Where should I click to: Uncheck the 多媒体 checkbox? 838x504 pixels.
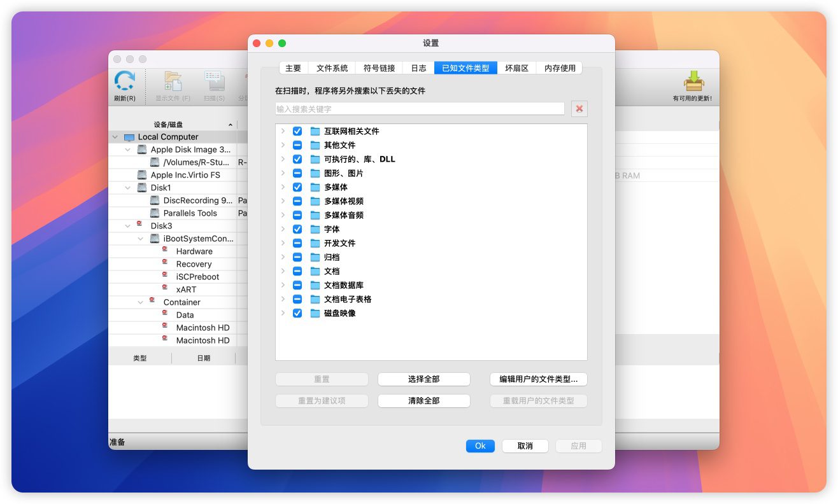[x=297, y=187]
